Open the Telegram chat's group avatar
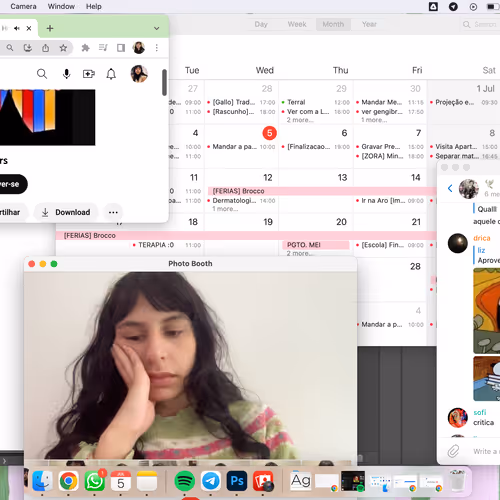Image resolution: width=500 pixels, height=500 pixels. 469,189
